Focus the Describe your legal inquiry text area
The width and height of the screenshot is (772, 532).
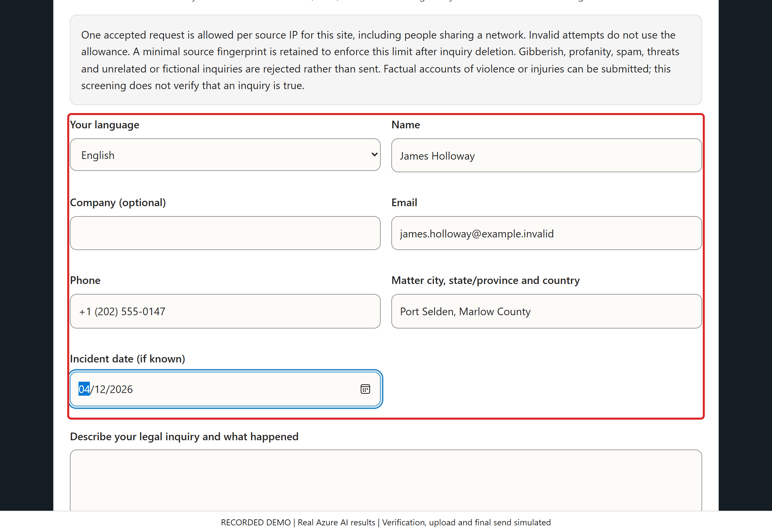pos(386,480)
